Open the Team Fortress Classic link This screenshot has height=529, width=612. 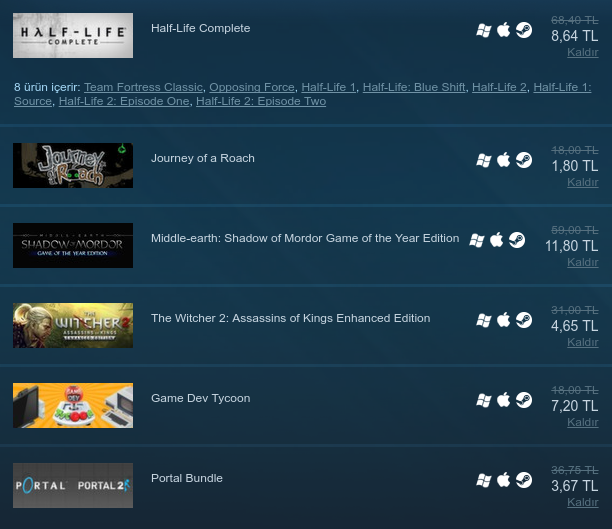click(143, 87)
